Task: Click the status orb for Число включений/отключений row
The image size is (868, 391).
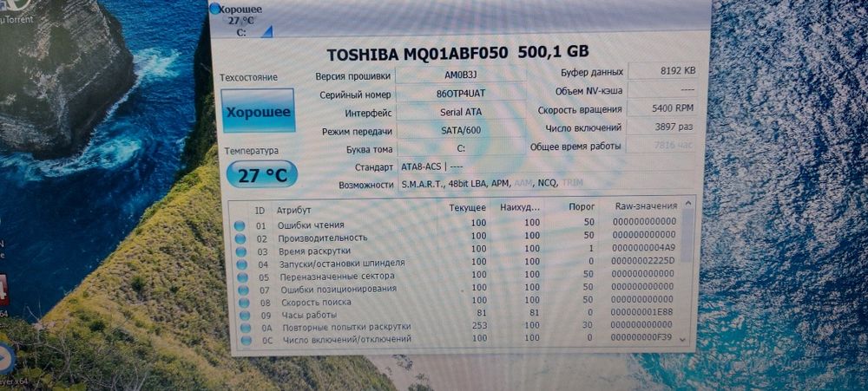Action: 246,341
